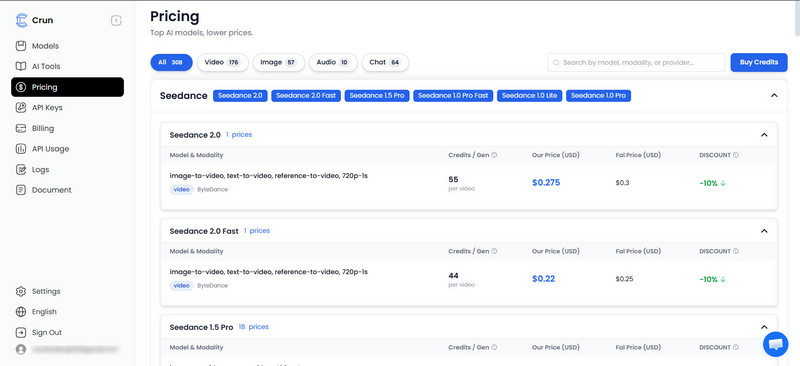Viewport: 800px width, 366px height.
Task: Jump to the Seedance 1.0 Pro chip
Action: 598,95
